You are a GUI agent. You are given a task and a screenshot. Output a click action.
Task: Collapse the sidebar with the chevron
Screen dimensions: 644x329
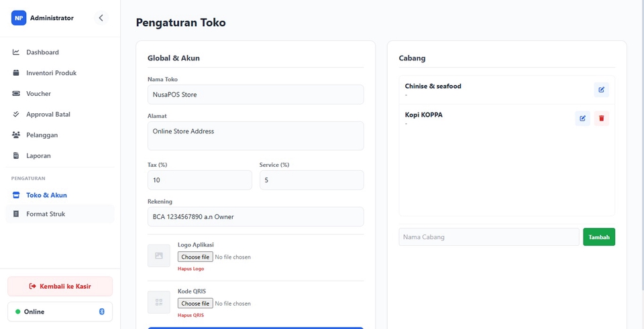101,18
